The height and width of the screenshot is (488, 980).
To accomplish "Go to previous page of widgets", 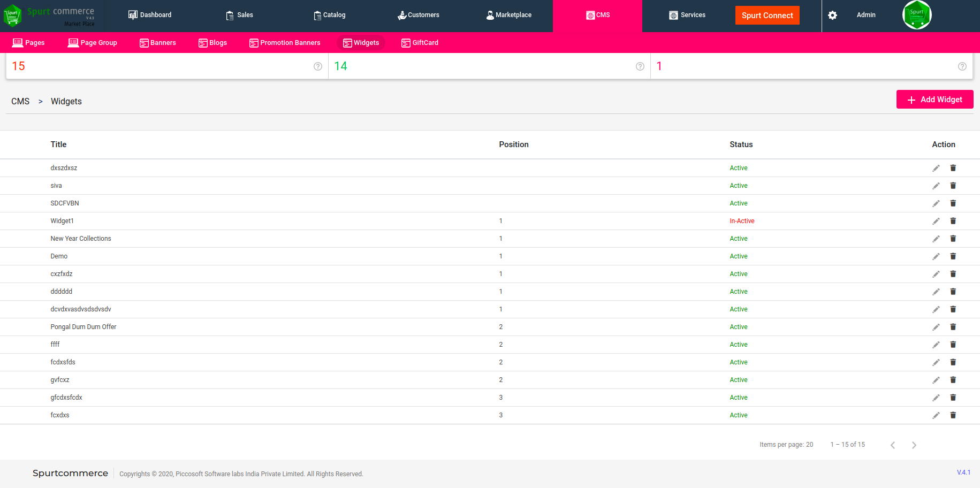I will click(893, 445).
